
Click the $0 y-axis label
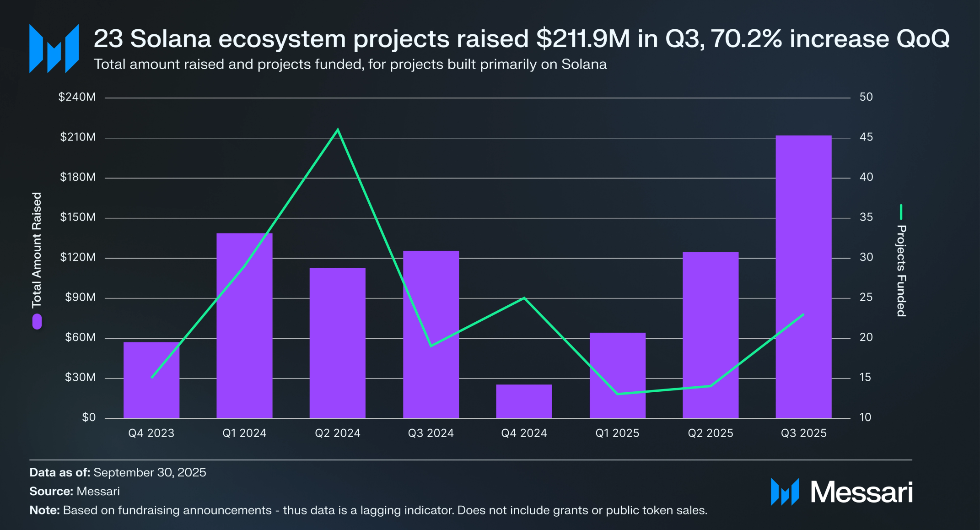pyautogui.click(x=89, y=417)
